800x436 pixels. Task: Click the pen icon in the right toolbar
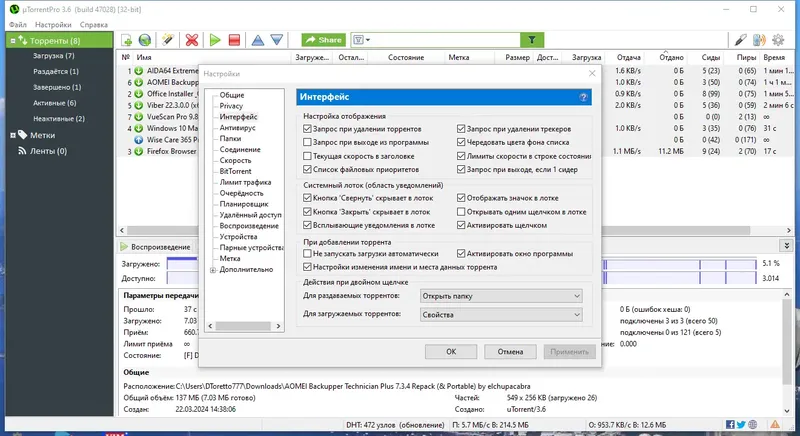740,40
